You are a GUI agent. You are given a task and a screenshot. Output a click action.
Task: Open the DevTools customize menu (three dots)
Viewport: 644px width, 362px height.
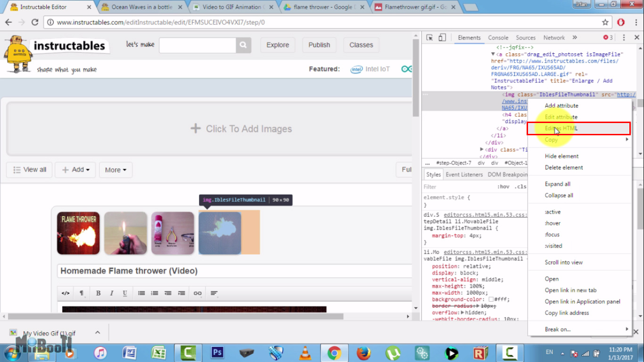pyautogui.click(x=624, y=38)
